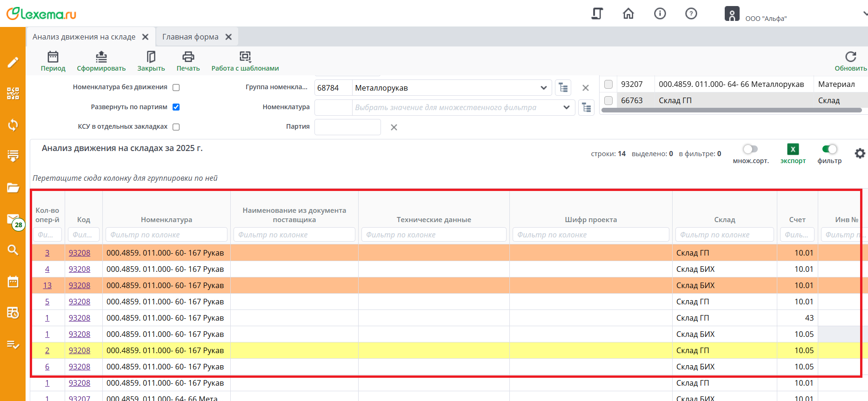
Task: Enable Номенклатура без движения checkbox
Action: (x=176, y=87)
